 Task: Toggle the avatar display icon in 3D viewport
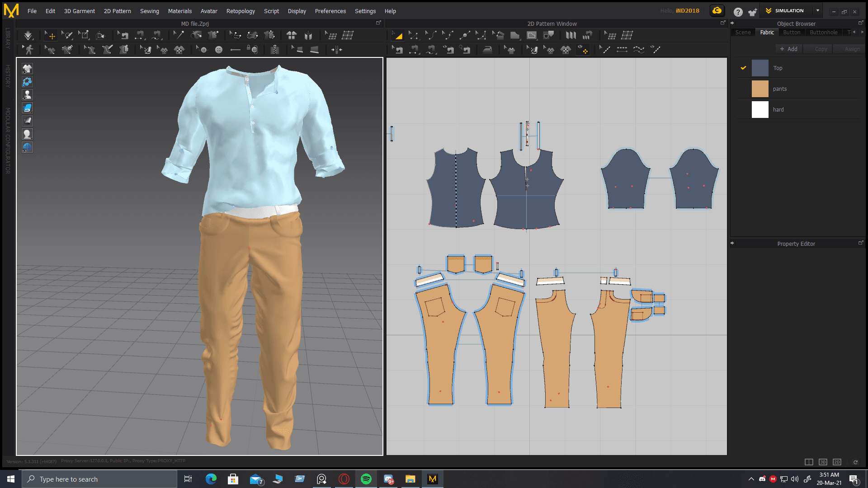27,95
